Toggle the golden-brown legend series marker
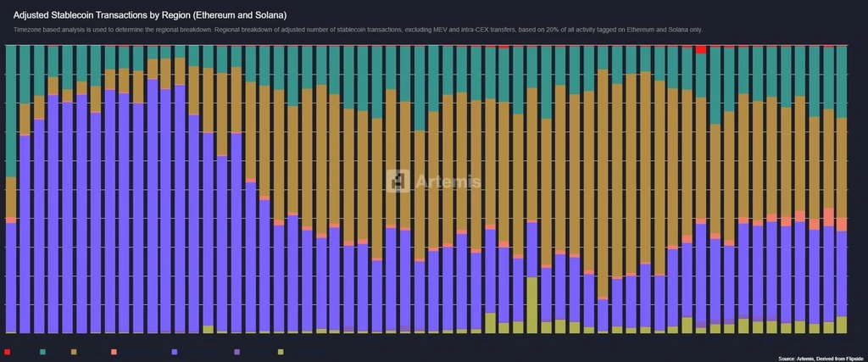868x362 pixels. (74, 352)
